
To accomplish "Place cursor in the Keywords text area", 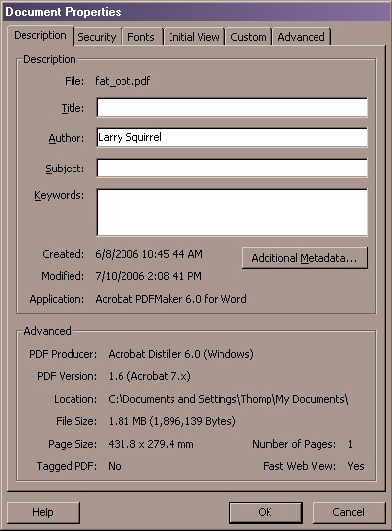I will (232, 213).
